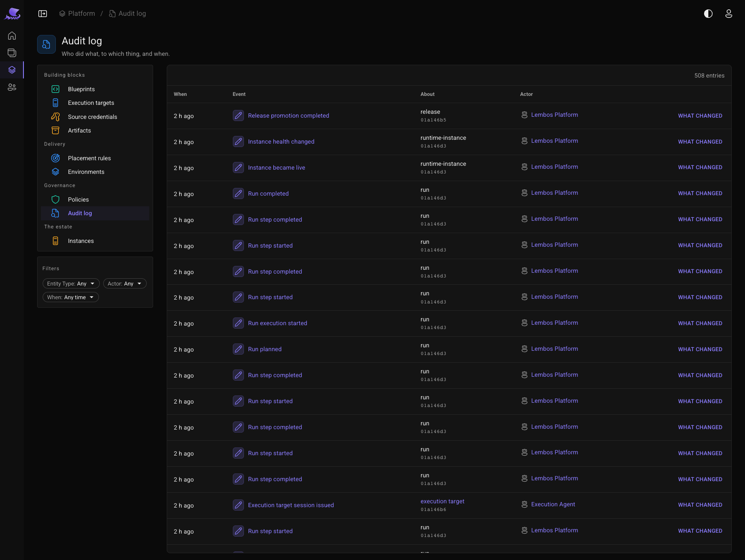Click the Instances server icon
The height and width of the screenshot is (560, 745).
(55, 241)
